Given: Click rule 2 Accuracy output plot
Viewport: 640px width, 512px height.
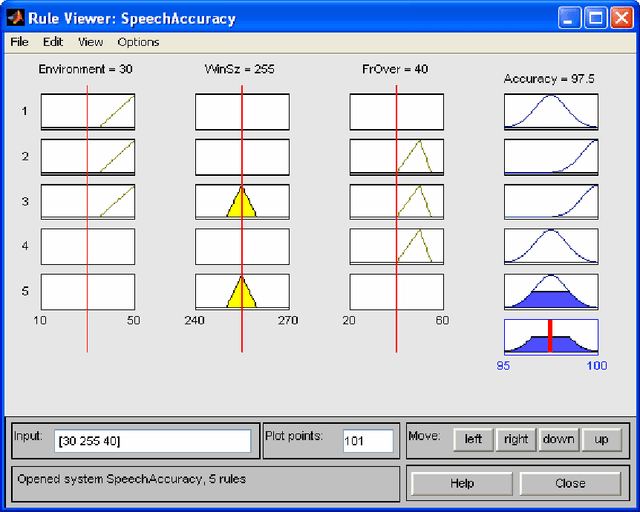Looking at the screenshot, I should point(551,157).
